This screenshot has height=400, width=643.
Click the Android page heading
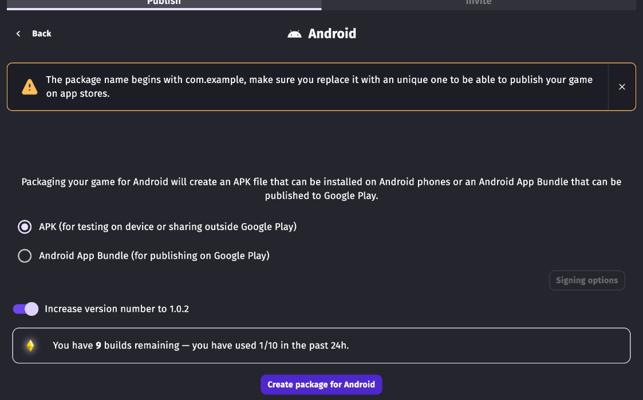[332, 34]
